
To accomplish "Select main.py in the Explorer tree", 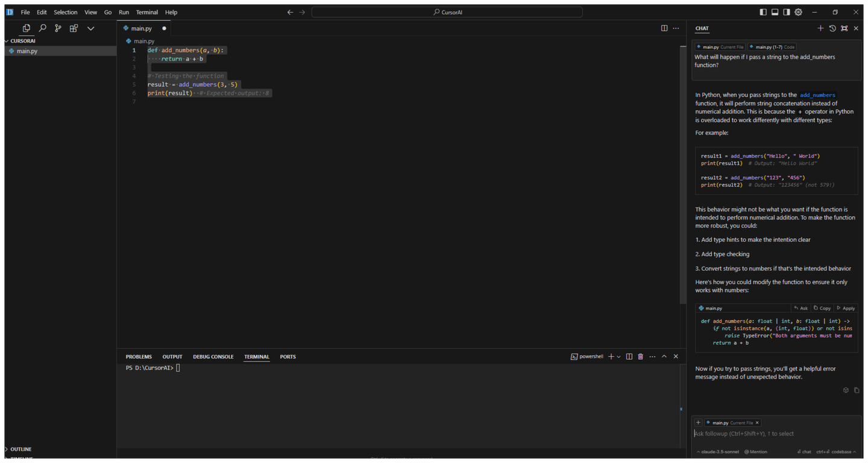I will [60, 51].
